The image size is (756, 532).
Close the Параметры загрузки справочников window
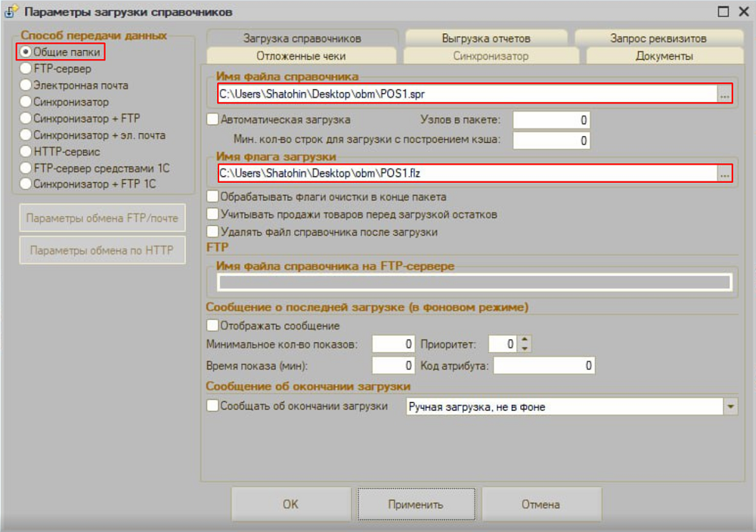(742, 11)
